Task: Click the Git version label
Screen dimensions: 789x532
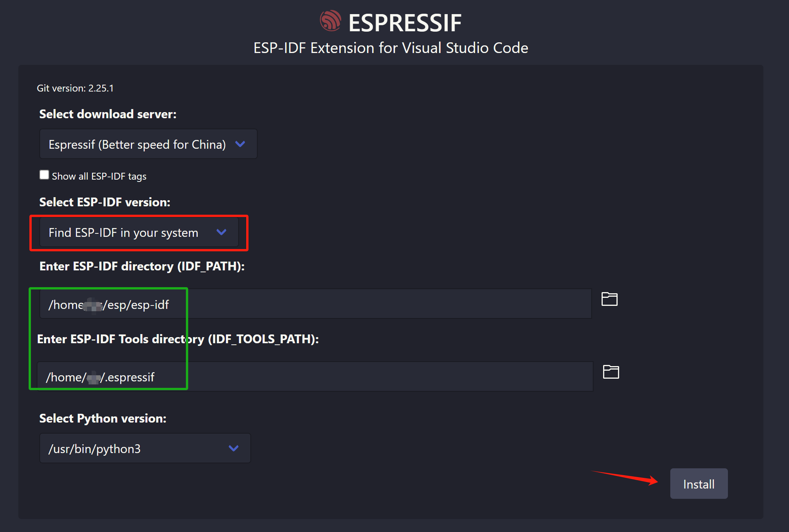Action: 75,88
